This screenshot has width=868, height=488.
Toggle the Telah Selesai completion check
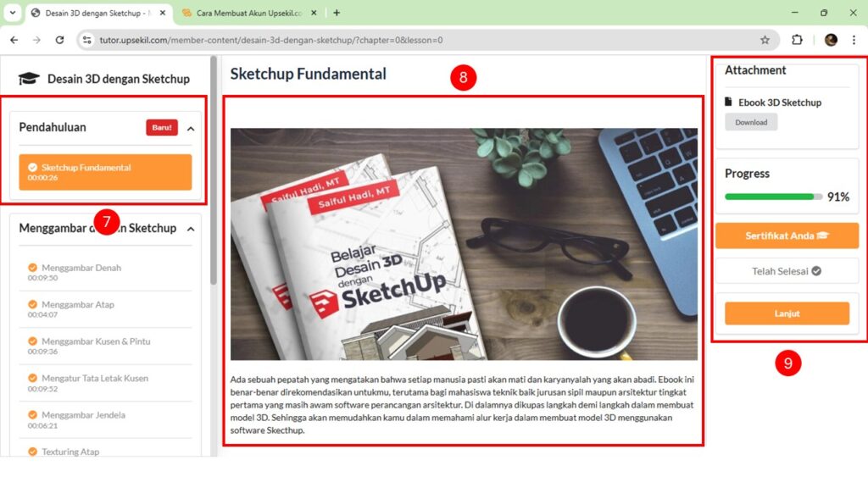(x=816, y=271)
